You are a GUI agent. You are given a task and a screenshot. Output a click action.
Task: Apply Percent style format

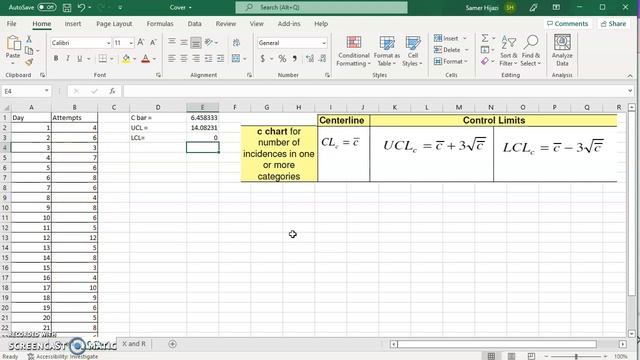[282, 59]
